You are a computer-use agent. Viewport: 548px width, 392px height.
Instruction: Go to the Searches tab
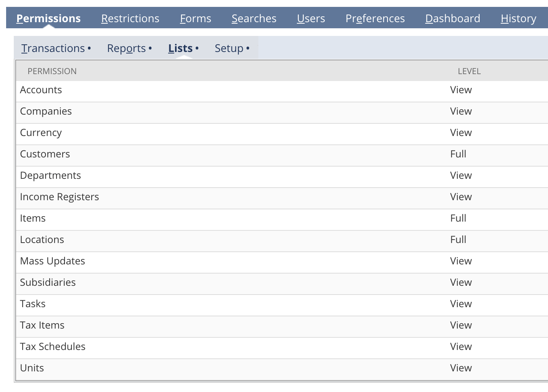point(254,18)
